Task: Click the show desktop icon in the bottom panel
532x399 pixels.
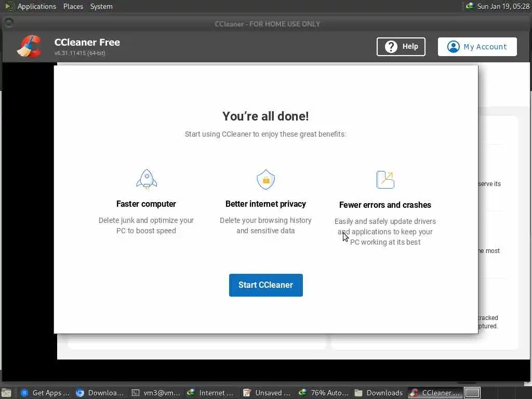Action: [6, 393]
